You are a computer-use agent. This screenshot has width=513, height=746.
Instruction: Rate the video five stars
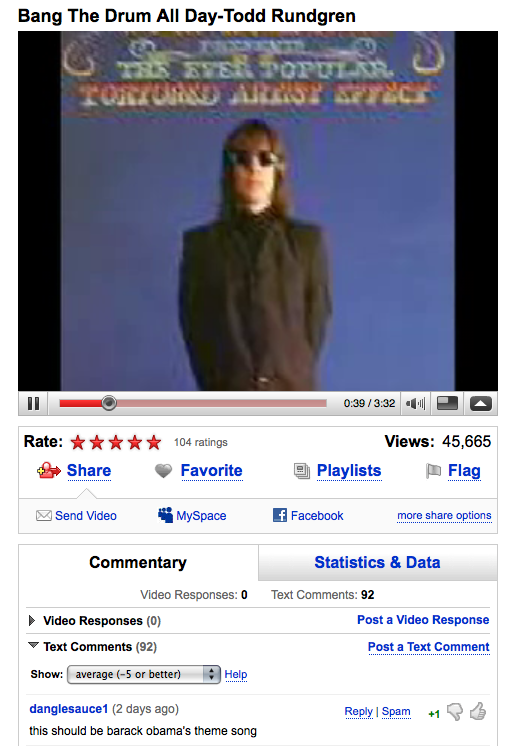pyautogui.click(x=154, y=442)
